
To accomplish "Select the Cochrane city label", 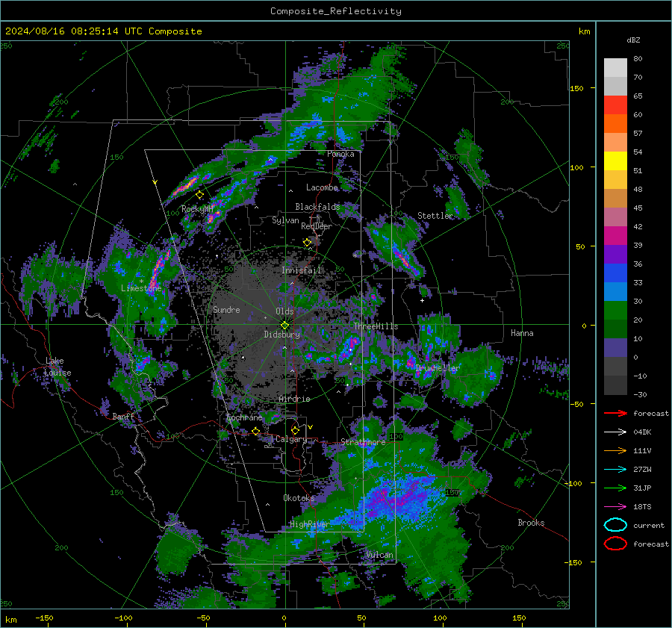I will click(244, 417).
